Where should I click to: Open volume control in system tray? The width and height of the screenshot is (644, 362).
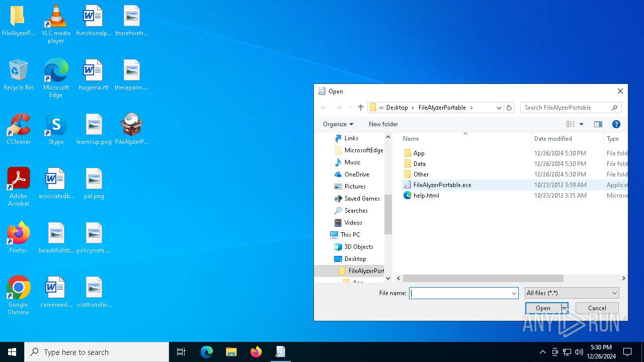[579, 352]
